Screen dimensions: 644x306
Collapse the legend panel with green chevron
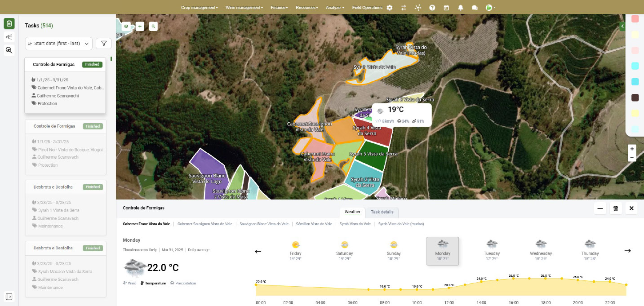(622, 27)
